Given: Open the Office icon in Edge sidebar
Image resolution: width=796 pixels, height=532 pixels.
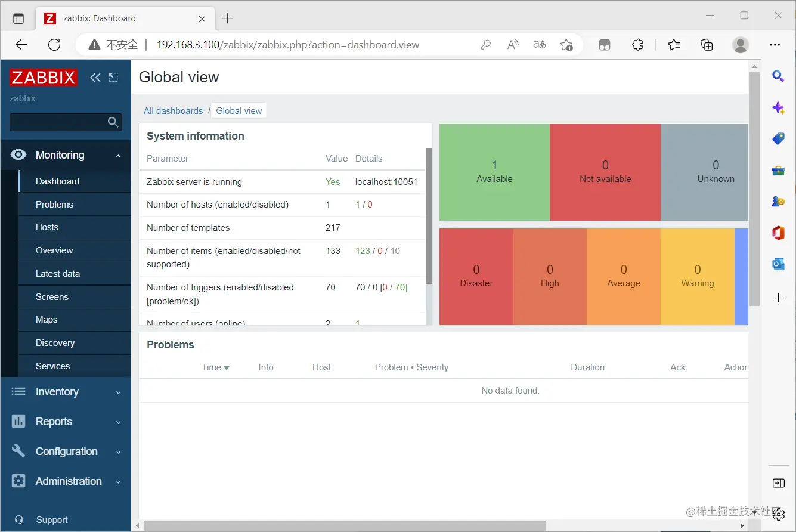Looking at the screenshot, I should (778, 233).
